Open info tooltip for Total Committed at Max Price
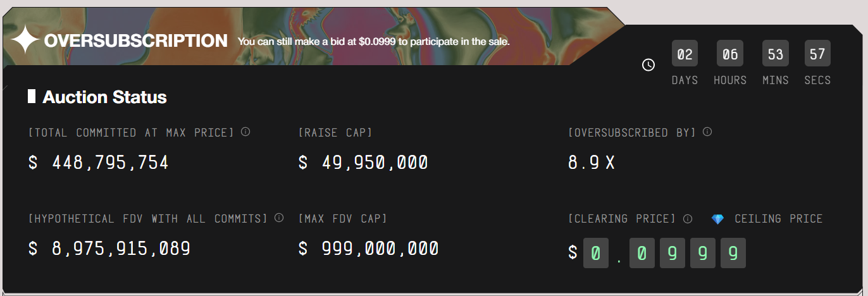Screen dimensions: 868x296 [245, 132]
